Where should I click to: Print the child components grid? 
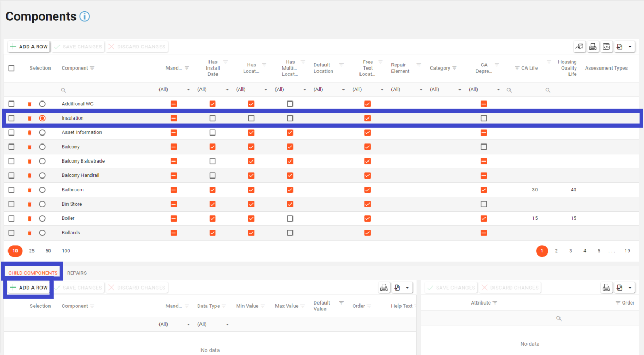pos(383,288)
